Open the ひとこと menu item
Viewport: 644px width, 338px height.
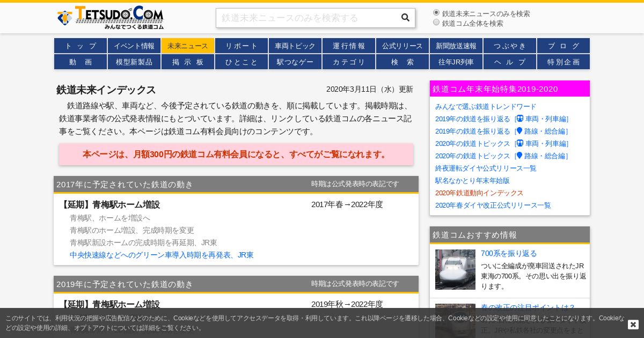tap(241, 62)
